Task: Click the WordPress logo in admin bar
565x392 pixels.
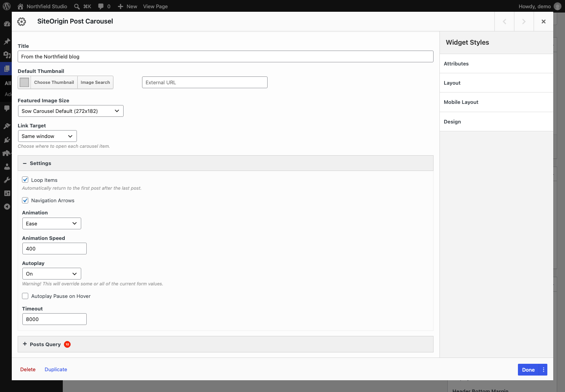Action: tap(7, 6)
